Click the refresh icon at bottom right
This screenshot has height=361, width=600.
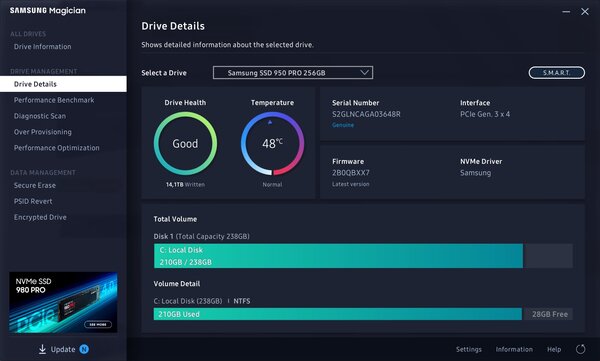pos(580,349)
